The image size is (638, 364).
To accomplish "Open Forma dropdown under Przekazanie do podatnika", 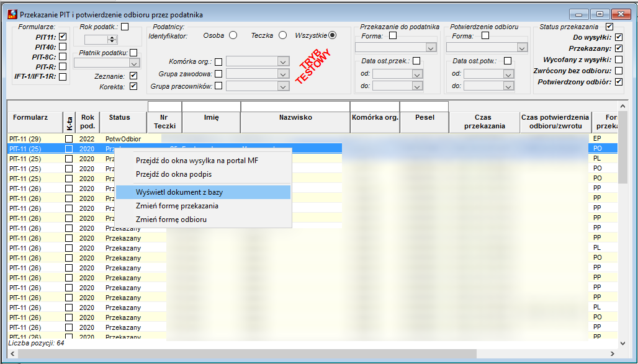I will click(431, 48).
